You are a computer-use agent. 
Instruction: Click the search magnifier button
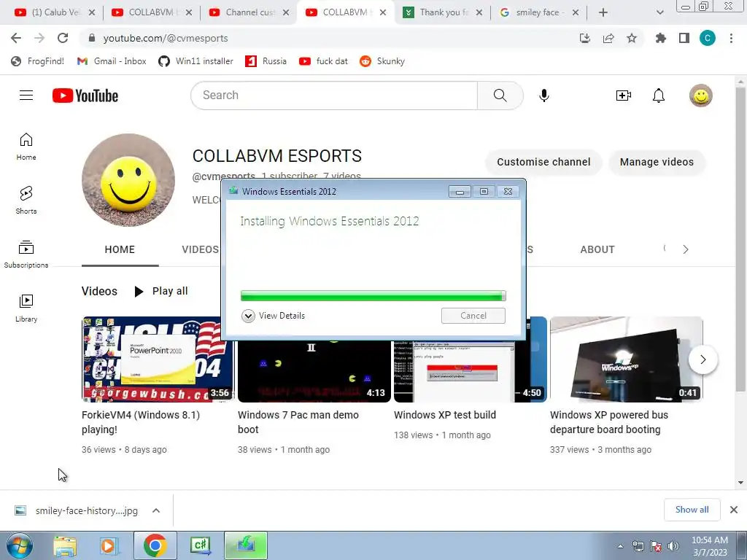click(500, 96)
